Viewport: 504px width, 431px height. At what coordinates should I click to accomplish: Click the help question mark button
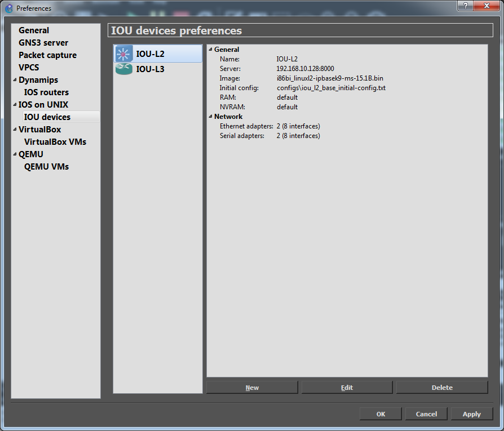tap(465, 6)
